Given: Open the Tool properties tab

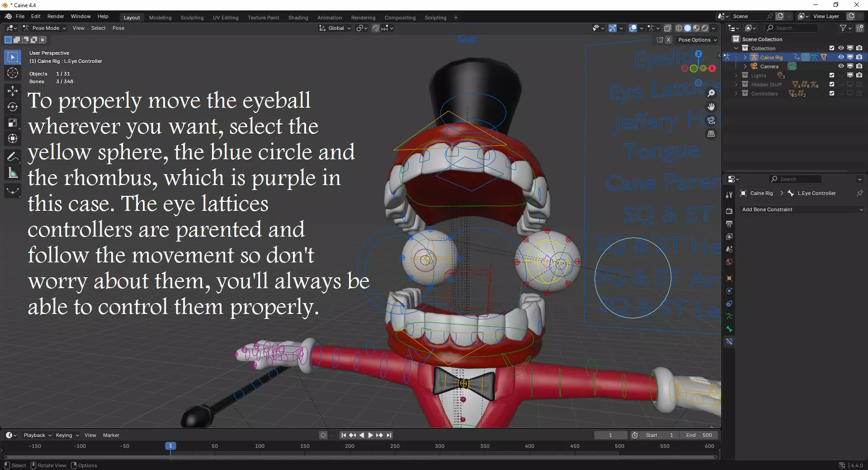Looking at the screenshot, I should click(729, 195).
